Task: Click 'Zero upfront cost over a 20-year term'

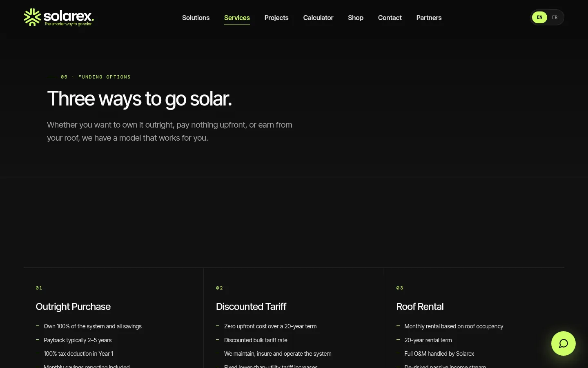Action: pyautogui.click(x=270, y=326)
